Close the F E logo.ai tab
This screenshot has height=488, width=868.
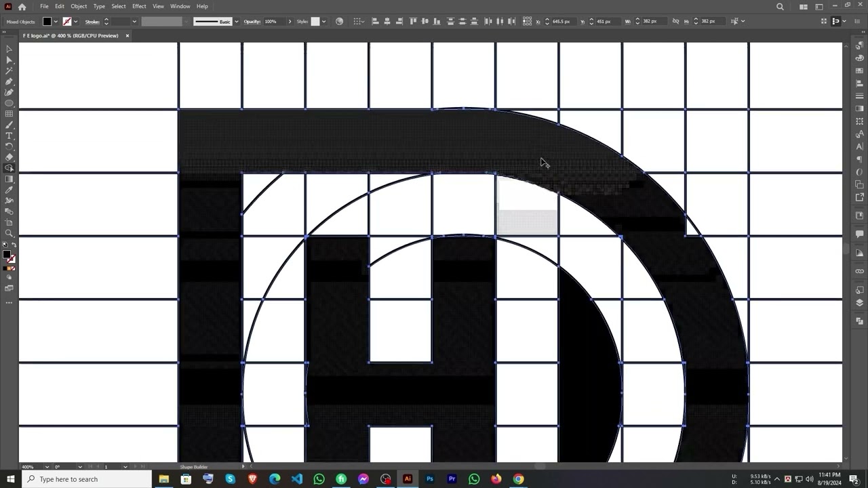[x=127, y=35]
